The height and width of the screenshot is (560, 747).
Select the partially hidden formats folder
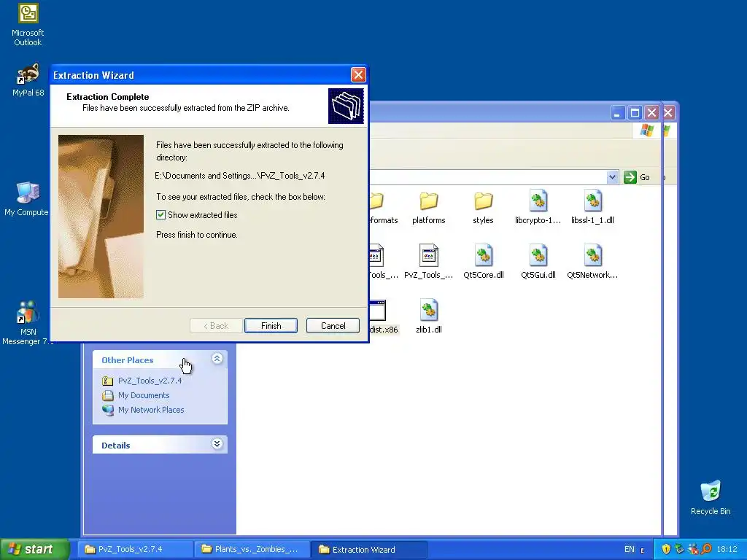[384, 208]
